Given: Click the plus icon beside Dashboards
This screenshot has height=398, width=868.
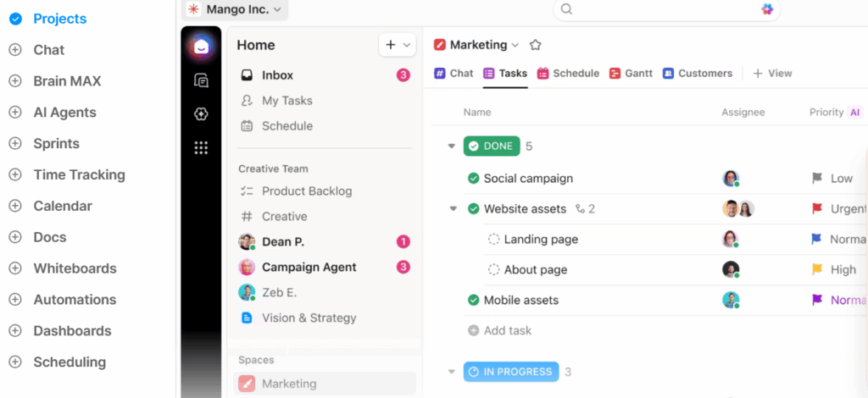Looking at the screenshot, I should click(x=15, y=331).
